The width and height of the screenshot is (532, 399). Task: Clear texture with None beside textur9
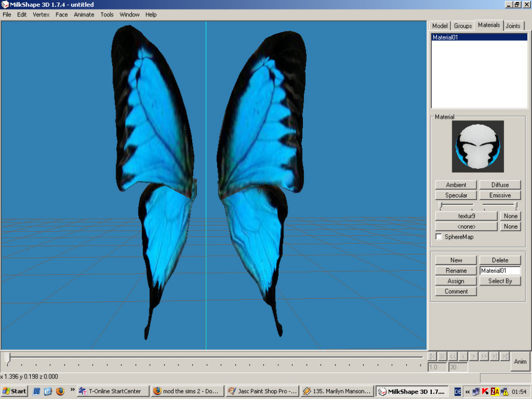[x=510, y=216]
